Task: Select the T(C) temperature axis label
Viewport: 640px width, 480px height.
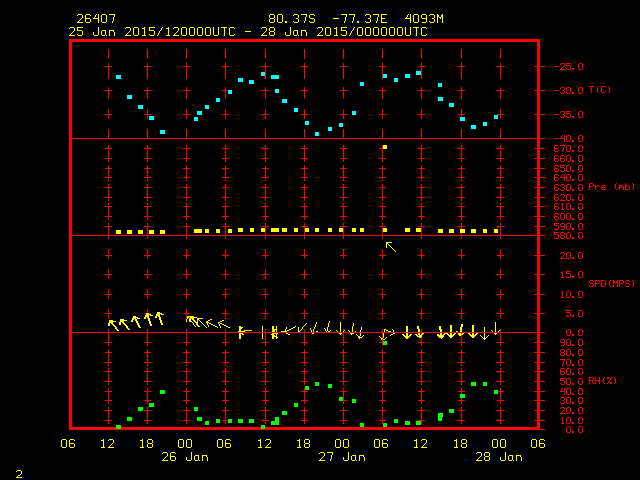Action: [599, 90]
